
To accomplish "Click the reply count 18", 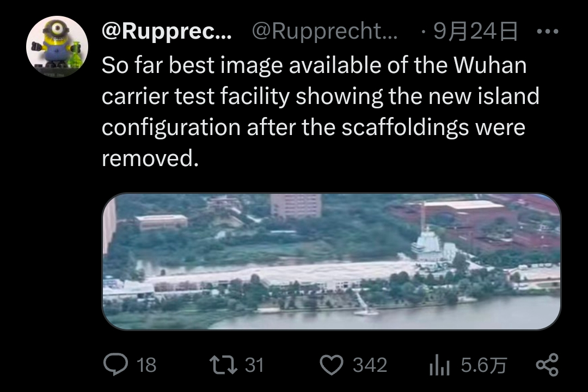I will [x=146, y=365].
